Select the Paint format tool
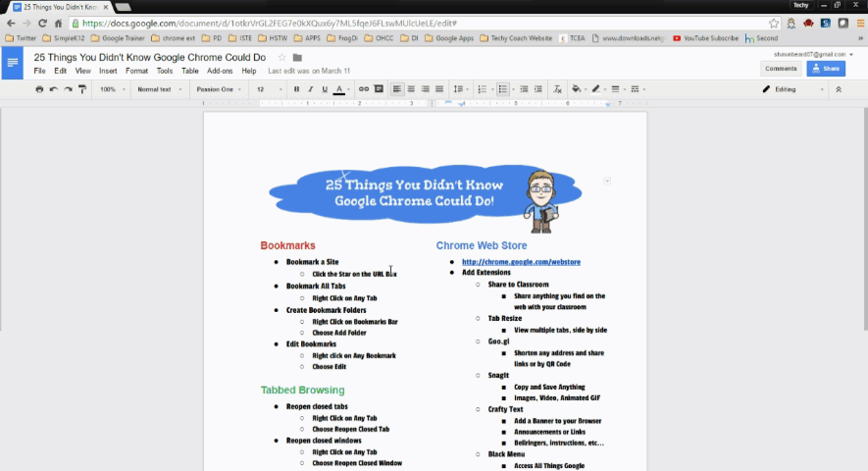This screenshot has height=471, width=868. click(81, 89)
